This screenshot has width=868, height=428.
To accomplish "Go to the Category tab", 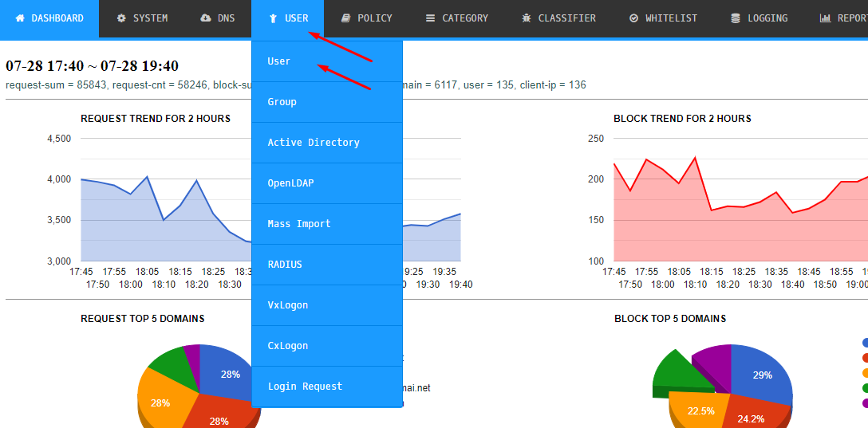I will [456, 18].
